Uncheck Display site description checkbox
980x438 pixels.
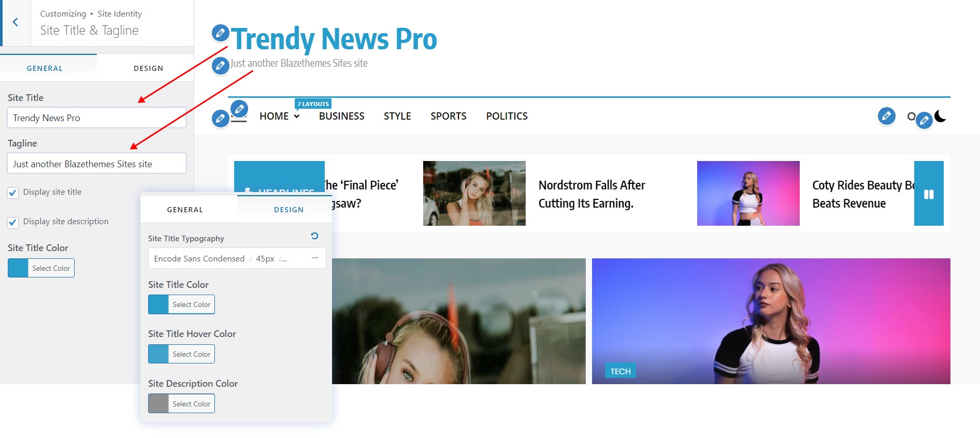click(x=13, y=223)
